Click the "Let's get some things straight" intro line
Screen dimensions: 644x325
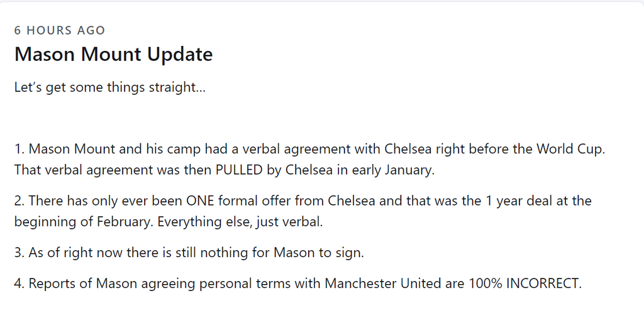pyautogui.click(x=109, y=87)
